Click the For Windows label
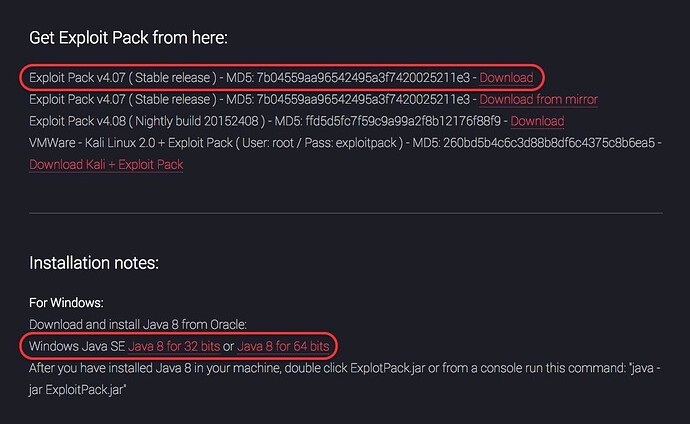690x424 pixels. [x=66, y=302]
